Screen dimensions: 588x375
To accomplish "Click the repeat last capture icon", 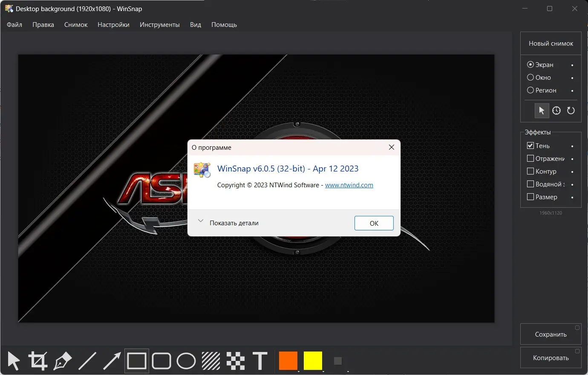I will pyautogui.click(x=571, y=110).
